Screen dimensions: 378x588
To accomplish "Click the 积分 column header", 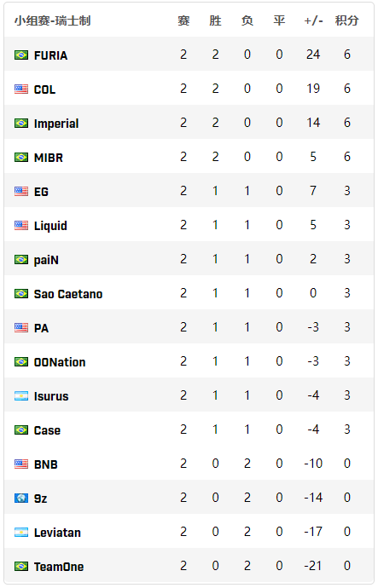I will 346,20.
